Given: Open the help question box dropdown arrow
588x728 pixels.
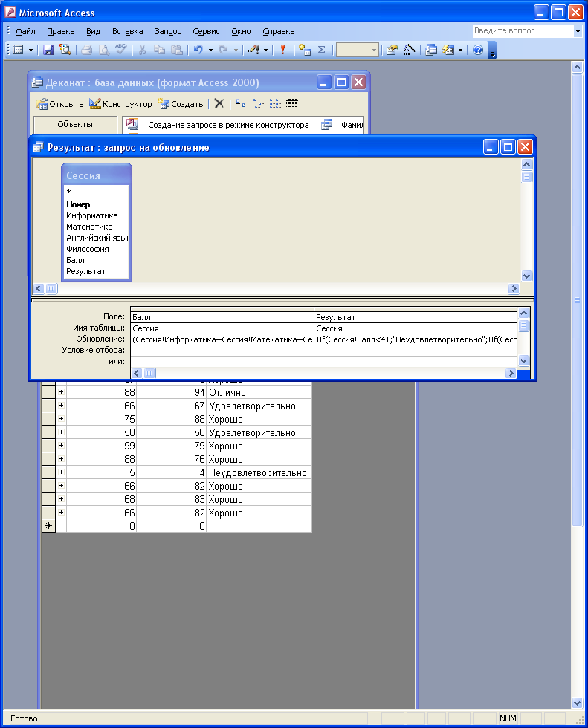Looking at the screenshot, I should (x=578, y=31).
